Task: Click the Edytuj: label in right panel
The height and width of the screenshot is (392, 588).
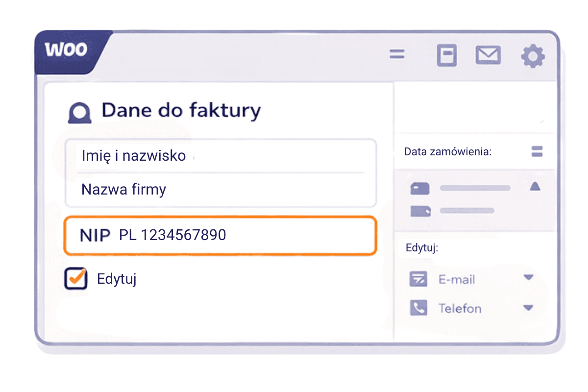Action: click(422, 247)
